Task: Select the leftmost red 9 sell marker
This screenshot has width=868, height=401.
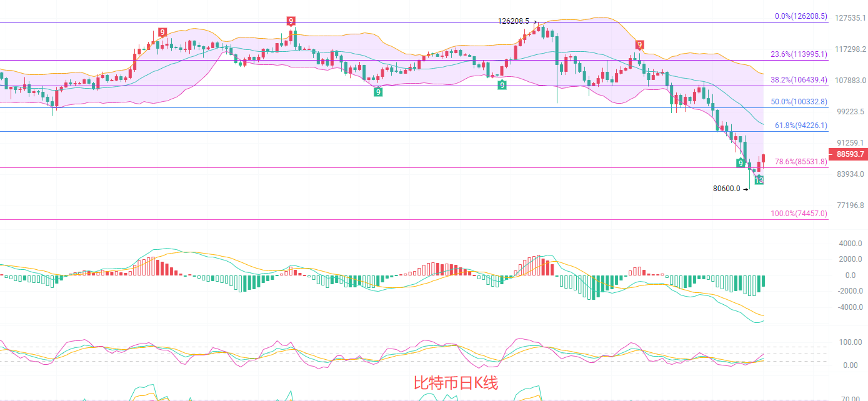Action: point(162,32)
